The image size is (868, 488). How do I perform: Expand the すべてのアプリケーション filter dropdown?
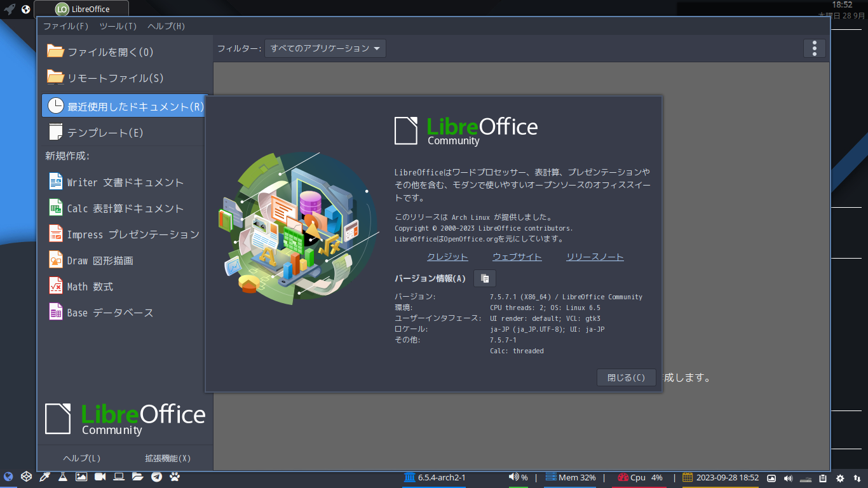(325, 48)
